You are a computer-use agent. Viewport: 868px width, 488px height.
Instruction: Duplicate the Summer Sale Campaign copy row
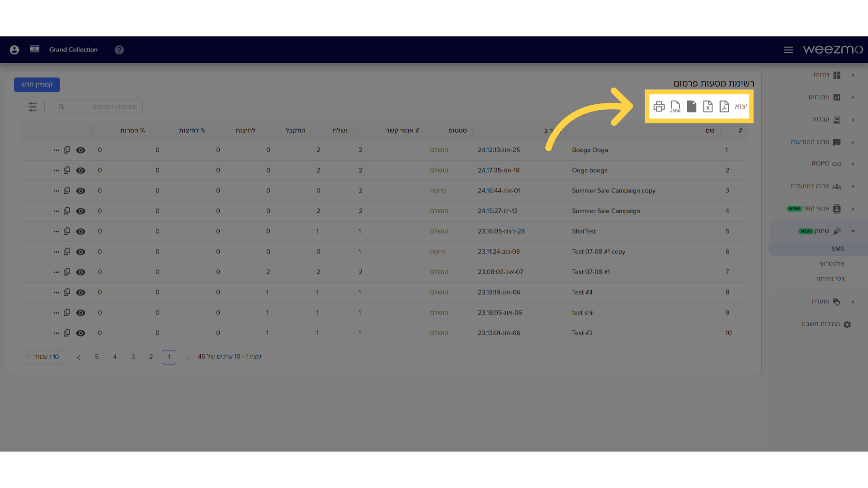67,191
